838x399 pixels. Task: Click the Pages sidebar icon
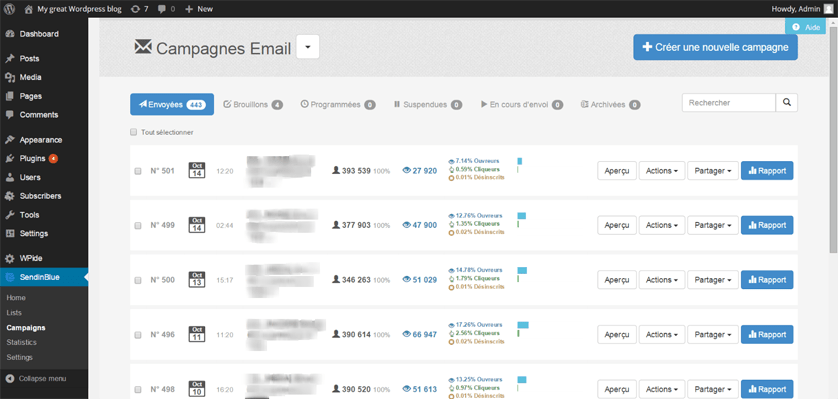pyautogui.click(x=10, y=96)
